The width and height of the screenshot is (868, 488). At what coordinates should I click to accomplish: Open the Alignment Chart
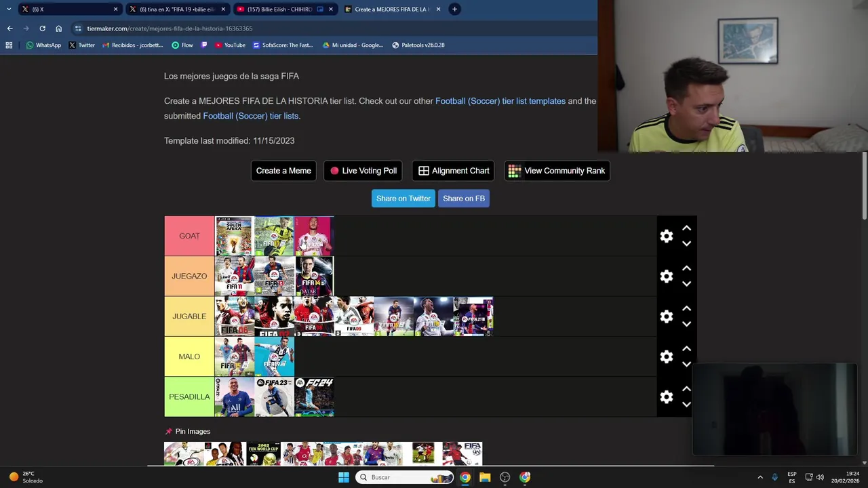pyautogui.click(x=453, y=171)
